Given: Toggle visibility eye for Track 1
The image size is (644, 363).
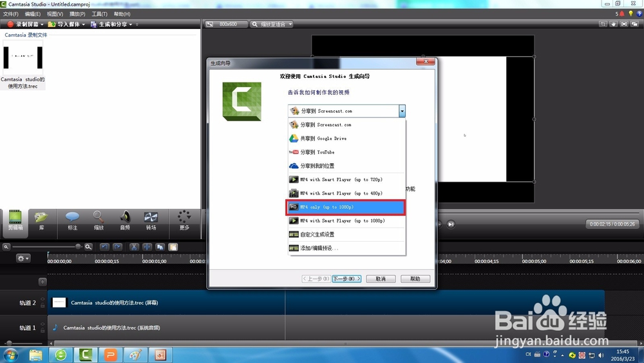Looking at the screenshot, I should [43, 324].
